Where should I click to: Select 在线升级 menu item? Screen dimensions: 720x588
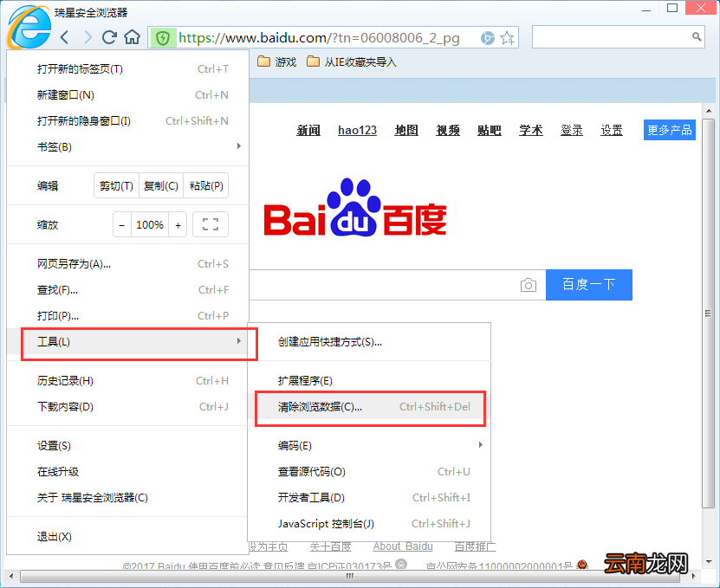(127, 471)
